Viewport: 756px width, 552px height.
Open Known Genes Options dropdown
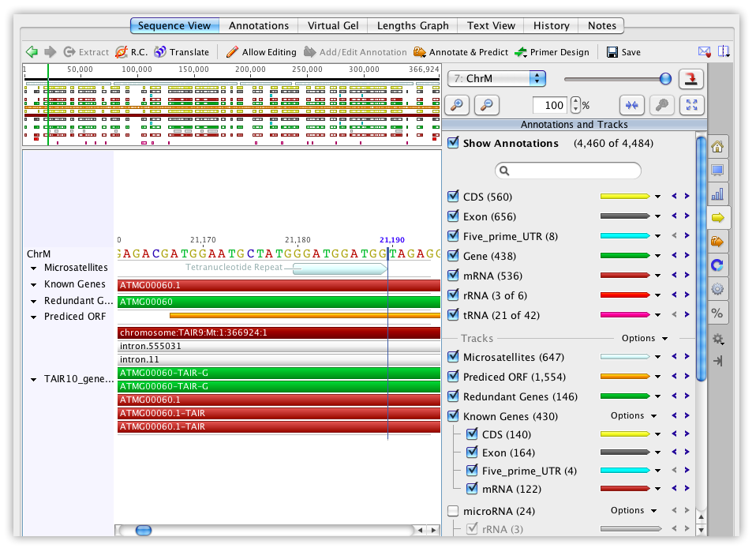coord(634,415)
